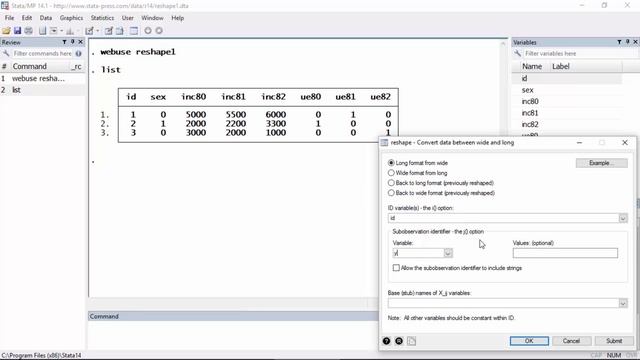640x360 pixels.
Task: Open the Data menu
Action: [46, 18]
